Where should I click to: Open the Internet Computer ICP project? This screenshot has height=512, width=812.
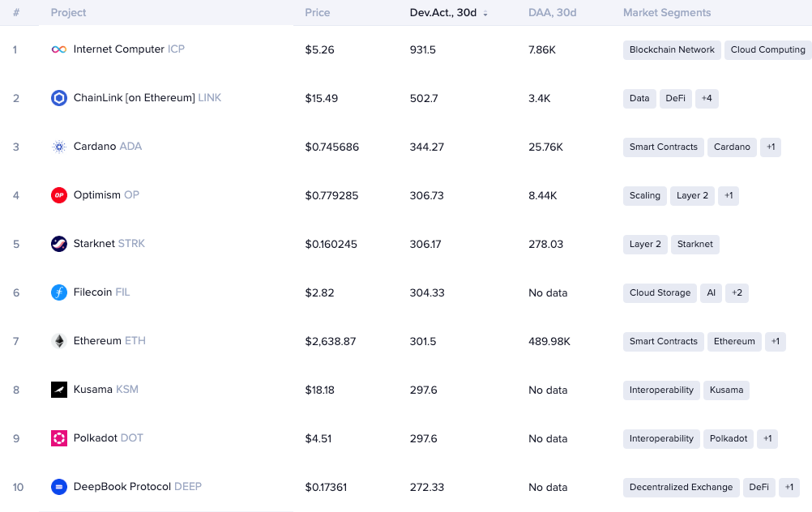[x=129, y=49]
